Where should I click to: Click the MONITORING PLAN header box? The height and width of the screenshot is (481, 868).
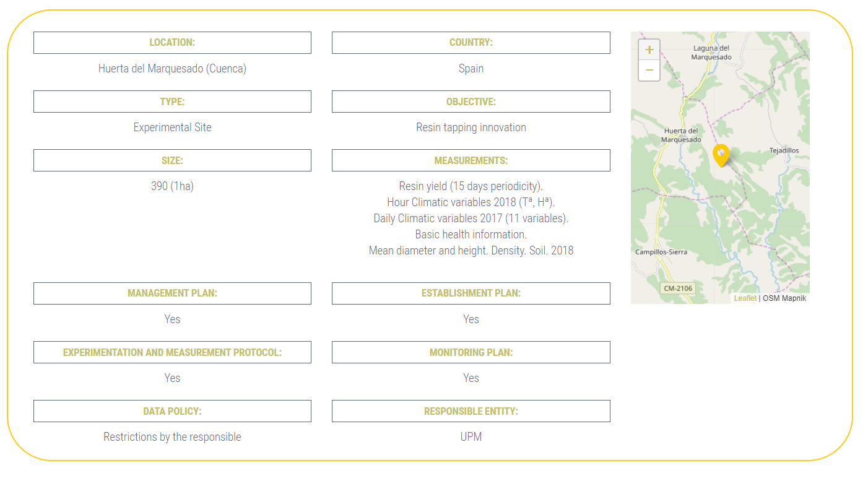coord(471,352)
